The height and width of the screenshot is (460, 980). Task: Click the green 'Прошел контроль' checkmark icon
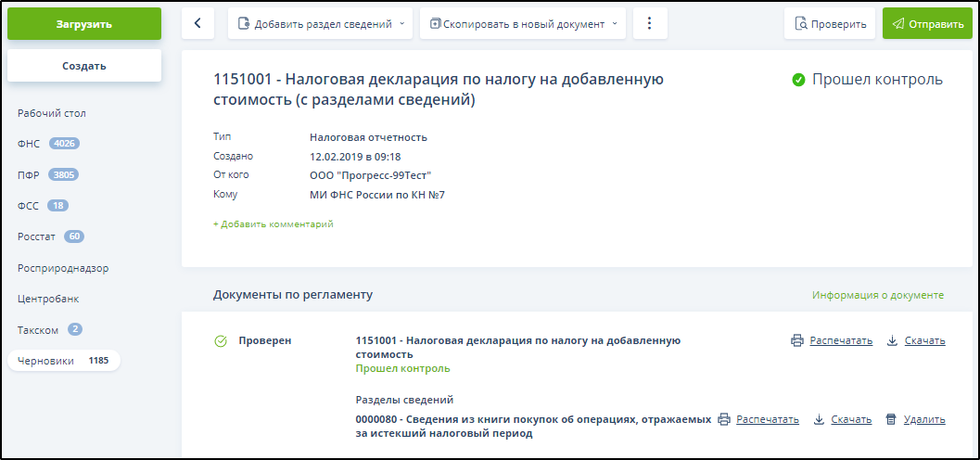[x=798, y=80]
